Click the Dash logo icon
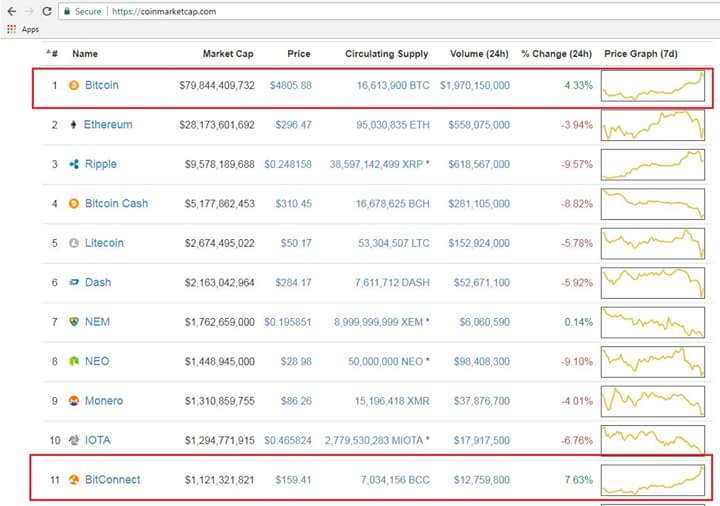 pos(73,282)
